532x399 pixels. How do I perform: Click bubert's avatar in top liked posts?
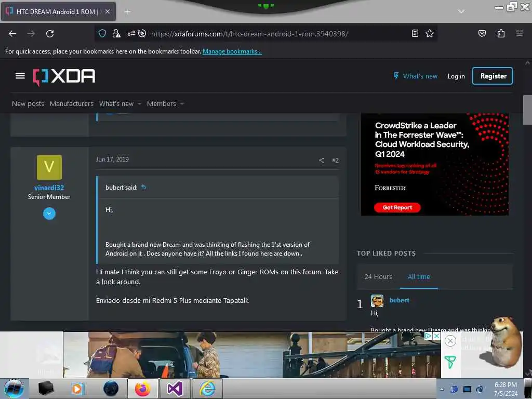[x=377, y=301]
